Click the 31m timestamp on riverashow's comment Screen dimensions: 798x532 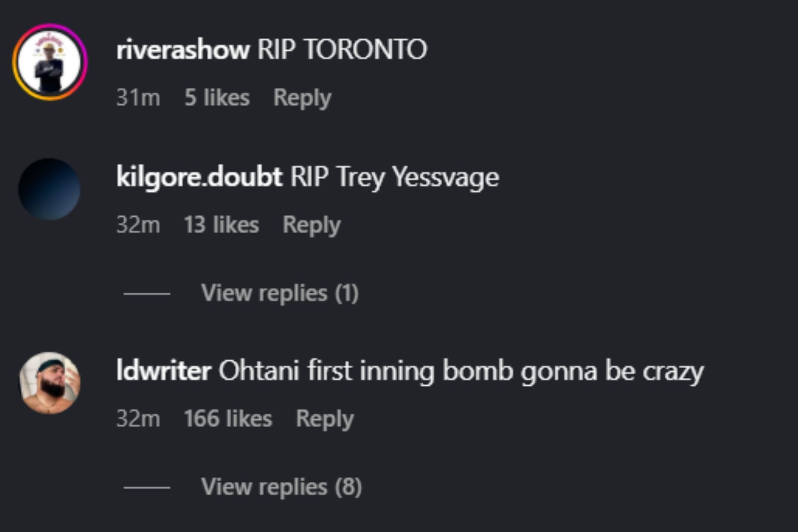pos(138,98)
